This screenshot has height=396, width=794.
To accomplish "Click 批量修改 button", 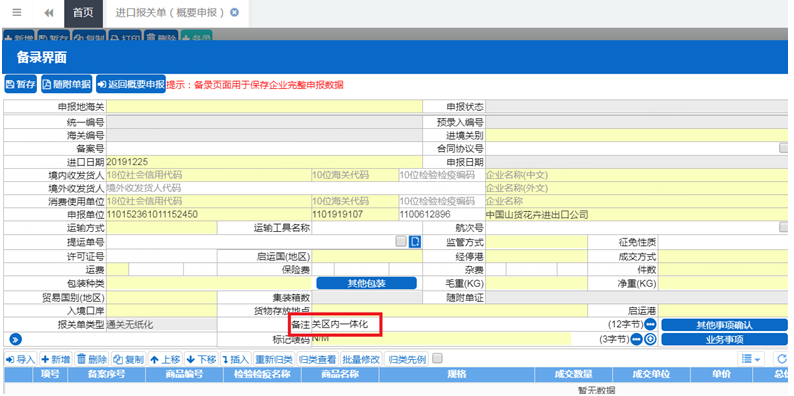I will tap(361, 360).
